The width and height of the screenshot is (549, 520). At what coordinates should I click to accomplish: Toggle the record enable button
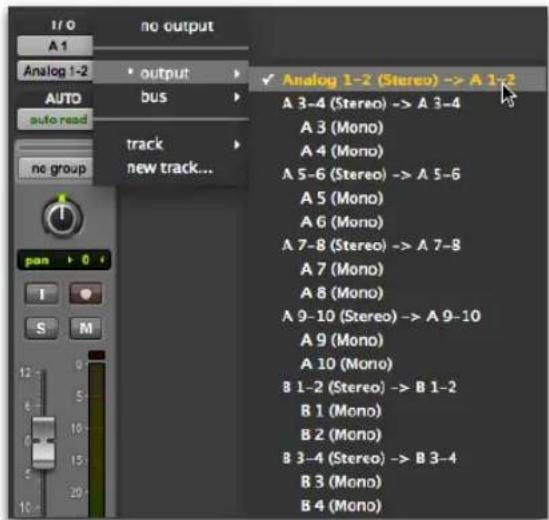pyautogui.click(x=86, y=293)
